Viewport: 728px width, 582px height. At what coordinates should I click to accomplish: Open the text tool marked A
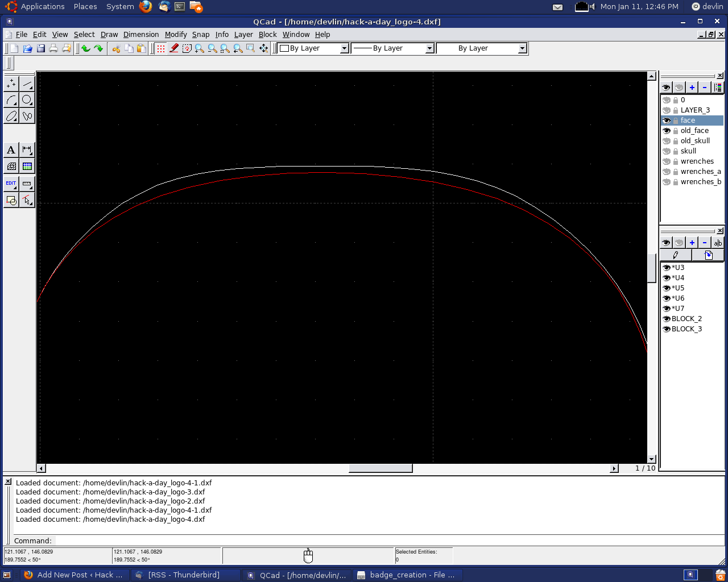point(11,150)
